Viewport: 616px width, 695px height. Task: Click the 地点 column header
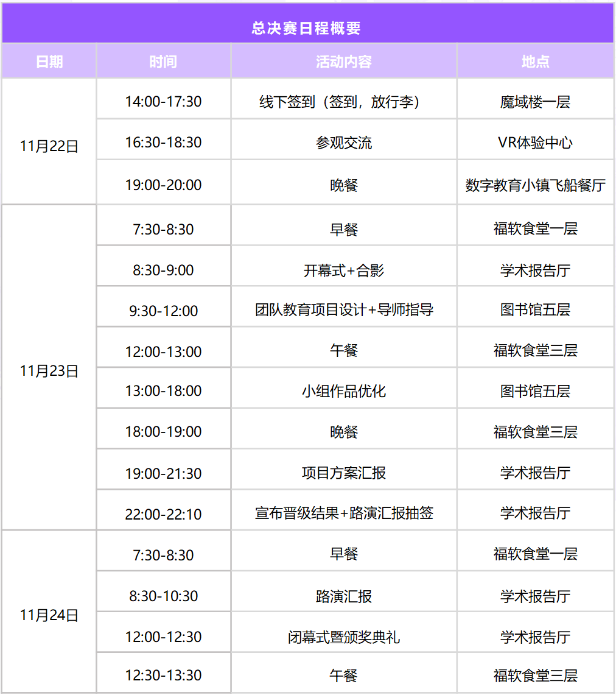pos(535,62)
